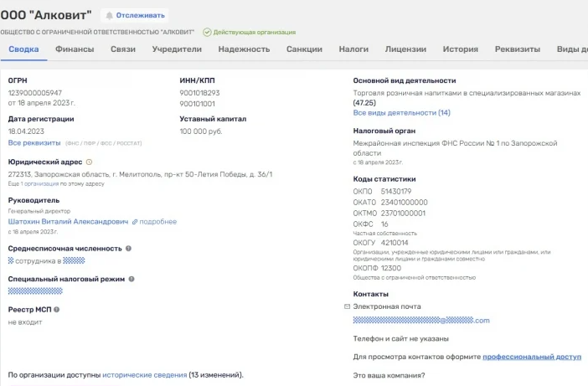This screenshot has width=588, height=386.
Task: Click the bell icon next to Отслеживать
Action: (x=109, y=15)
